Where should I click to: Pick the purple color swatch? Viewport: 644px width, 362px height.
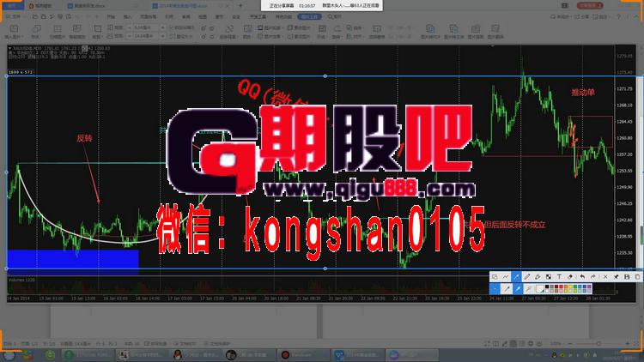[589, 287]
